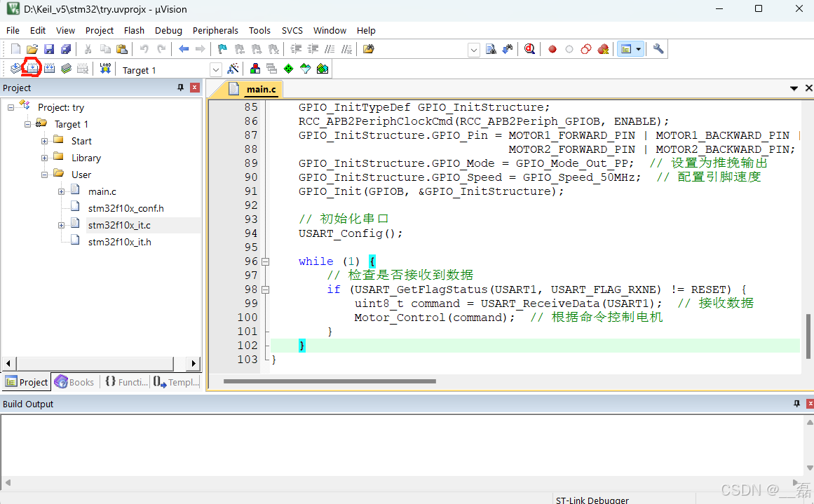Viewport: 814px width, 504px height.
Task: Translate the current file
Action: tap(15, 69)
